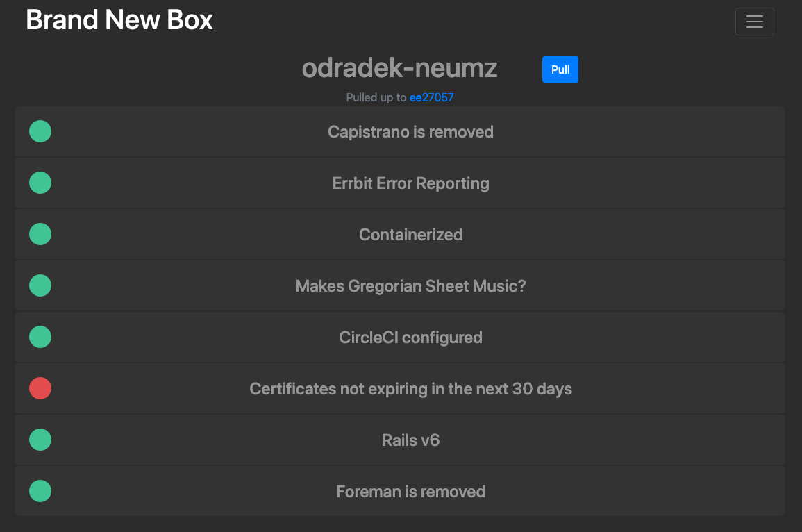Screen dimensions: 802x532
Task: Select the 'Containerized' text
Action: (410, 235)
